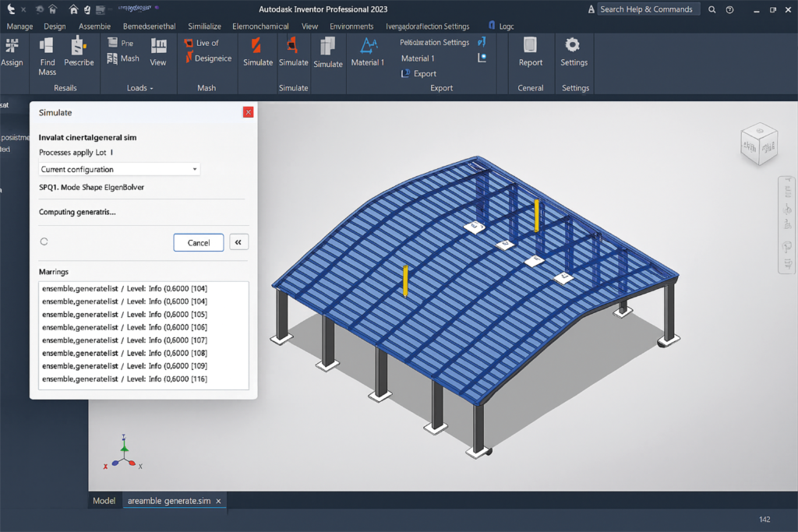This screenshot has width=798, height=532.
Task: Open the Environments ribbon tab
Action: coord(351,26)
